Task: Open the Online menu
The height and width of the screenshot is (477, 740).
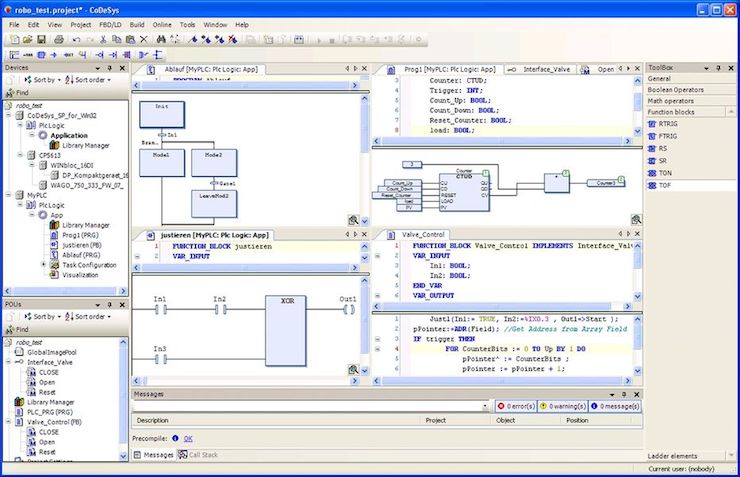Action: pyautogui.click(x=162, y=23)
